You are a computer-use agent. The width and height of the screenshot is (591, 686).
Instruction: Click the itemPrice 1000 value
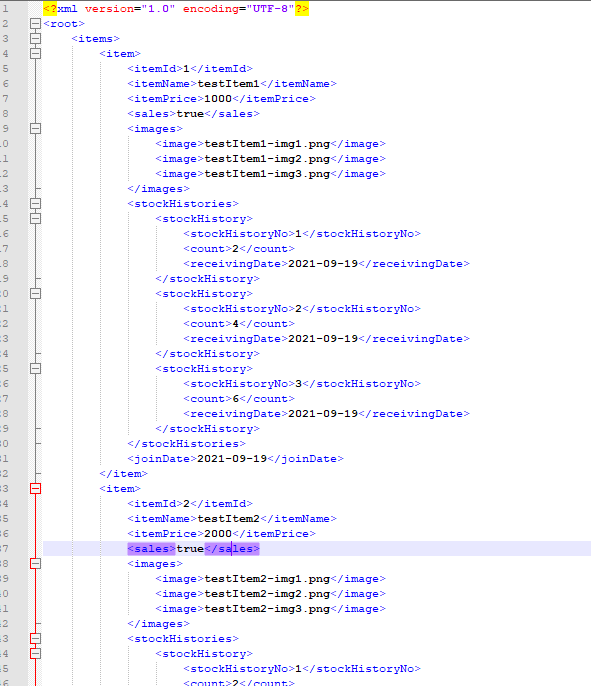[218, 98]
